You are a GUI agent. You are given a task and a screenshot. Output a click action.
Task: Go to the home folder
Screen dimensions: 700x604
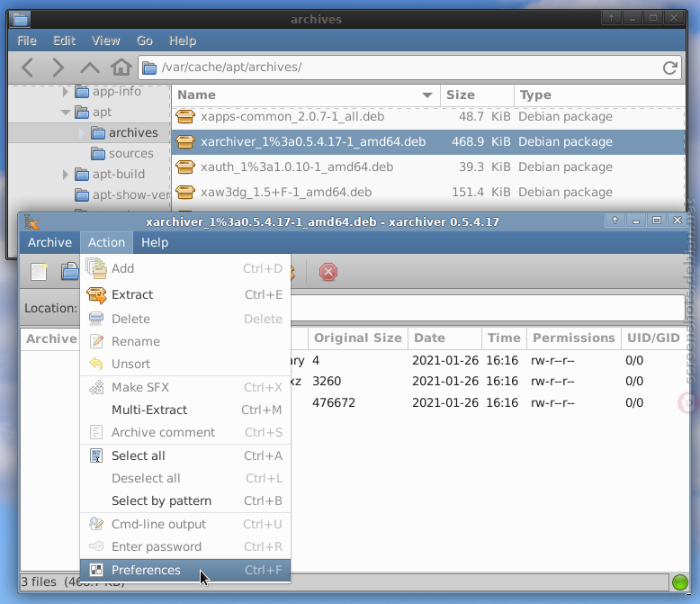(x=121, y=68)
